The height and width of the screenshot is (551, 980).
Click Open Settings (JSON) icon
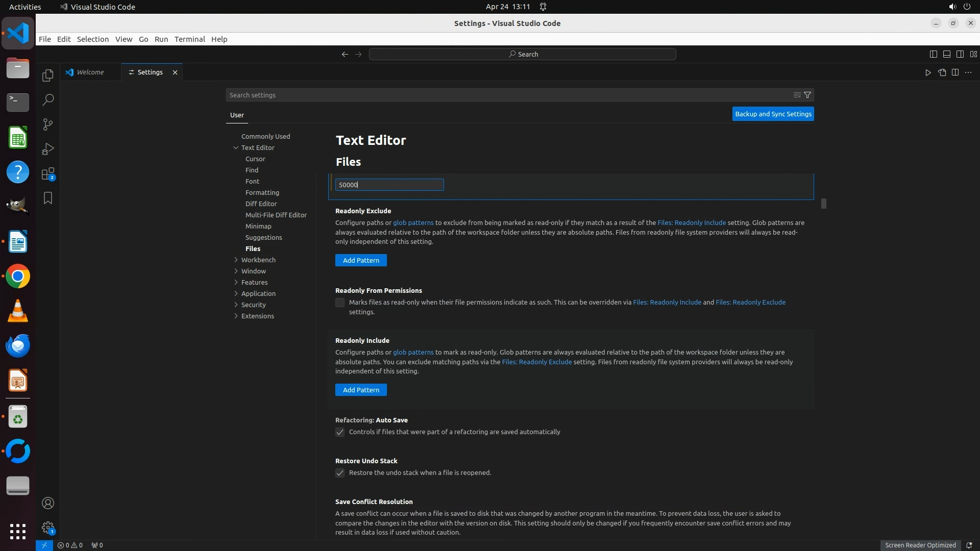click(942, 72)
